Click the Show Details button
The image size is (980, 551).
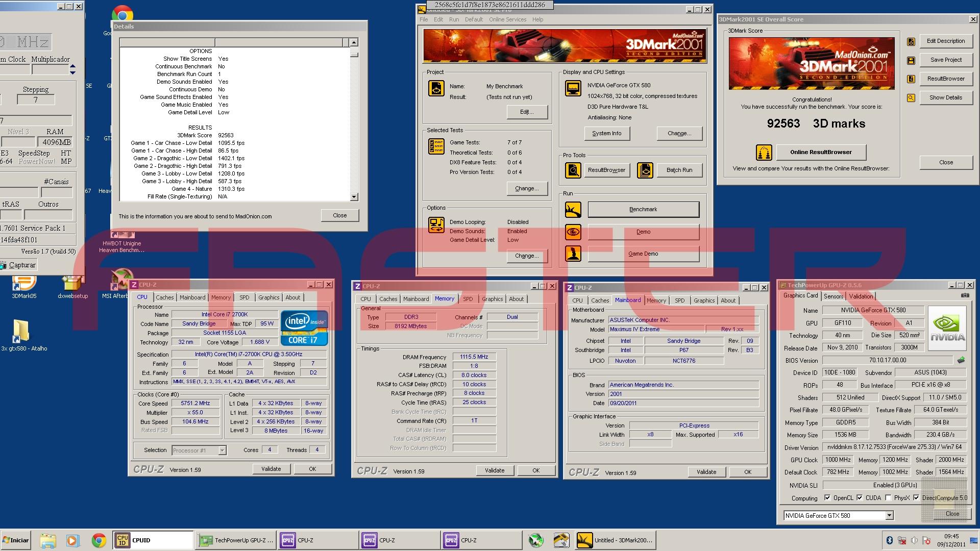tap(946, 98)
